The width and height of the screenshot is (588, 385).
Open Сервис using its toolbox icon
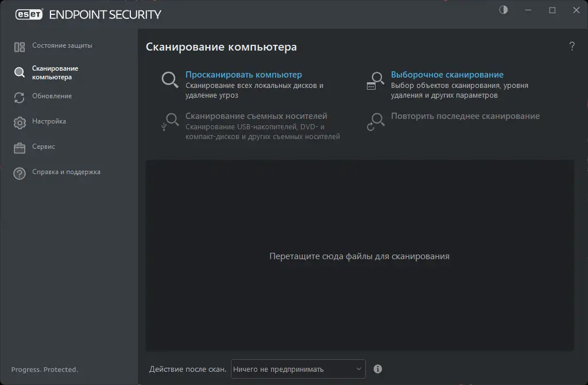click(20, 147)
